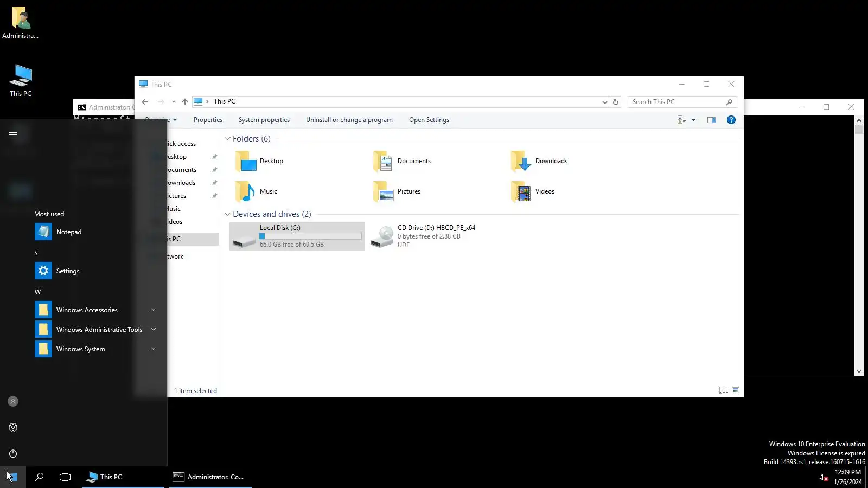Screen dimensions: 868x488
Task: Click the Command Prompt title bar icon
Action: tap(82, 107)
